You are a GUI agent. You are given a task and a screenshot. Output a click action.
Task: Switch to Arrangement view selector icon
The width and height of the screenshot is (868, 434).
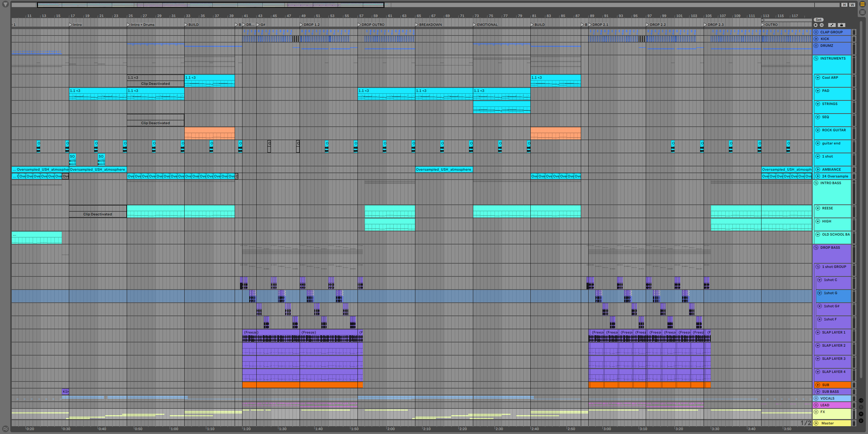862,4
